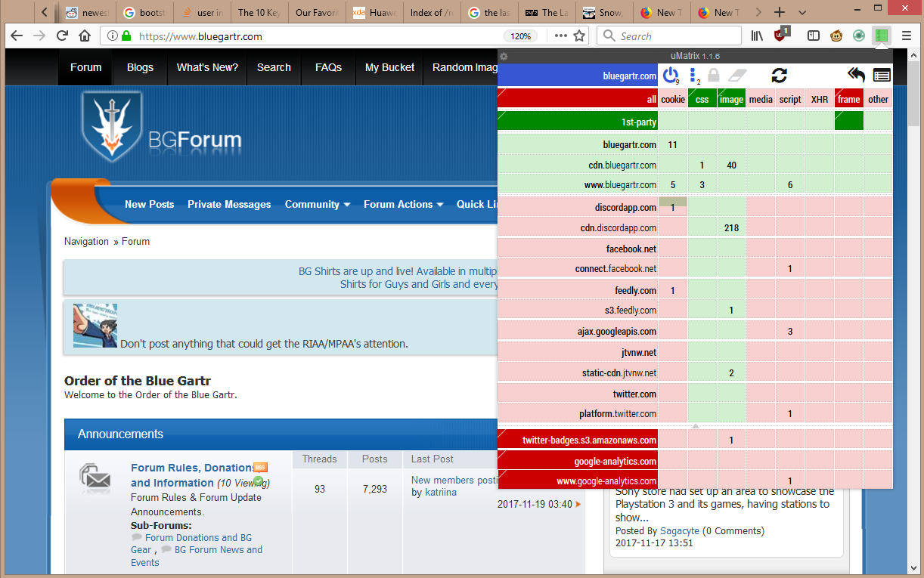The image size is (924, 578).
Task: Bookmark this page with the star icon
Action: tap(579, 36)
